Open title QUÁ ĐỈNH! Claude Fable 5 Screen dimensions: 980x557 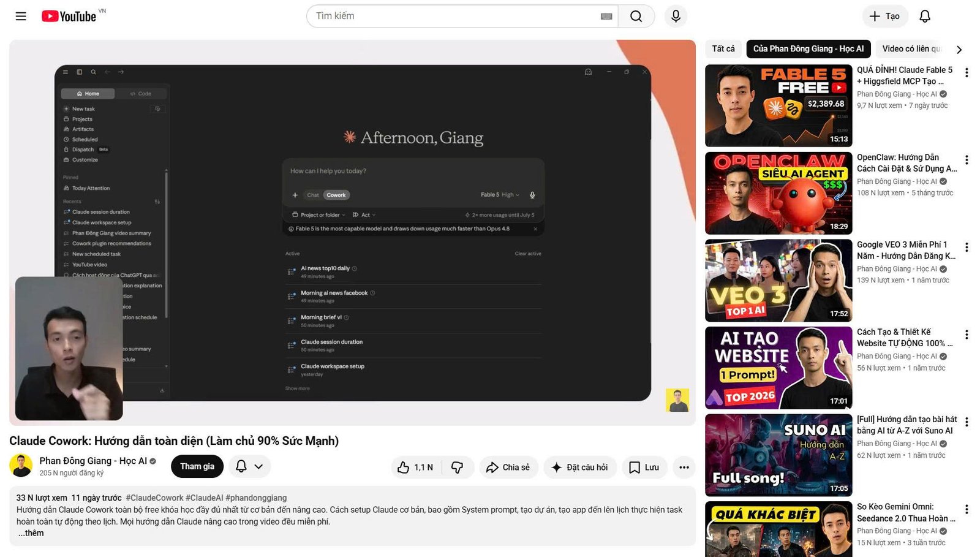pos(905,75)
